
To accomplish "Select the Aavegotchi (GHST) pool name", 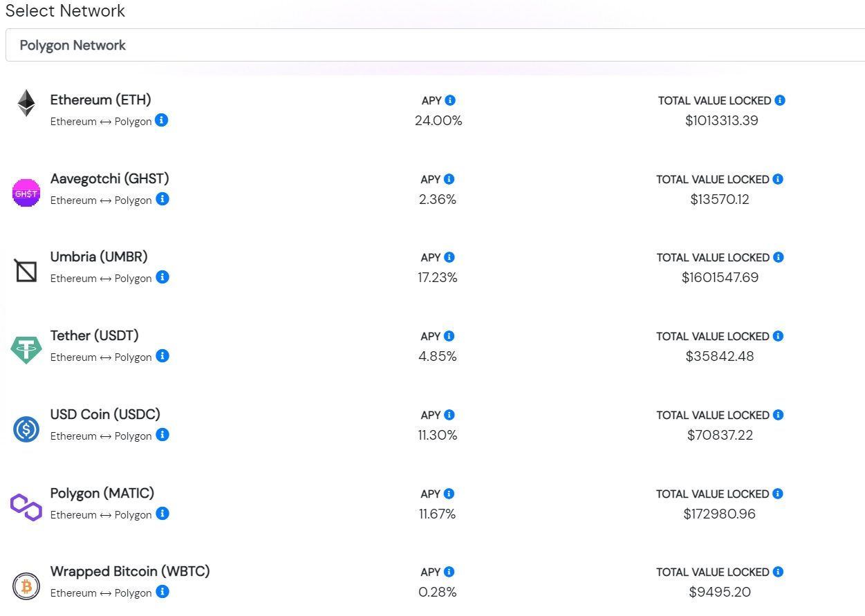I will [x=110, y=179].
